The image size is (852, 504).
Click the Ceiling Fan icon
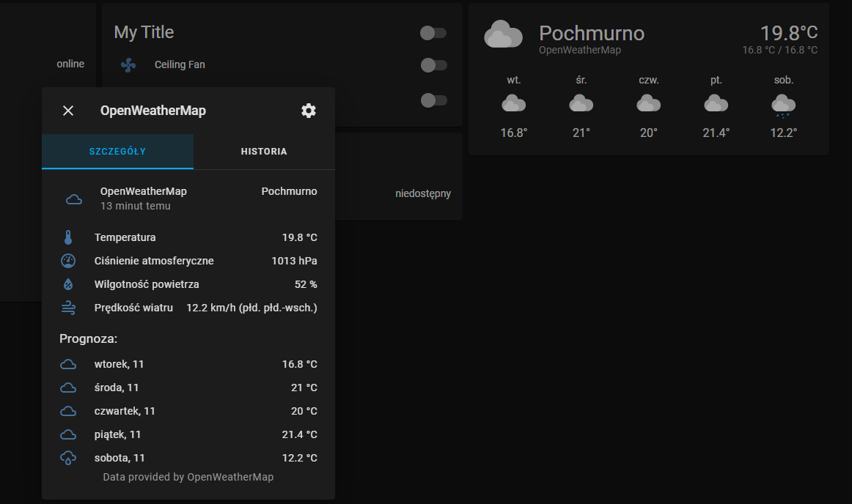point(128,65)
